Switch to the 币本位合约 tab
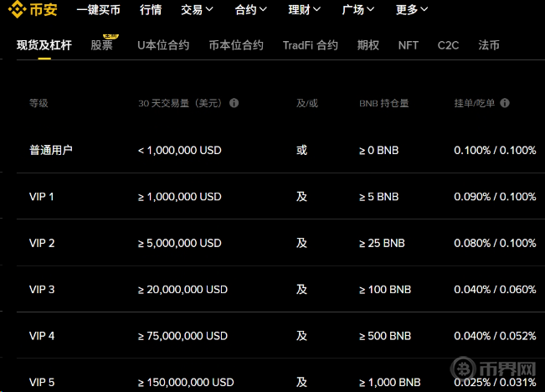 236,45
